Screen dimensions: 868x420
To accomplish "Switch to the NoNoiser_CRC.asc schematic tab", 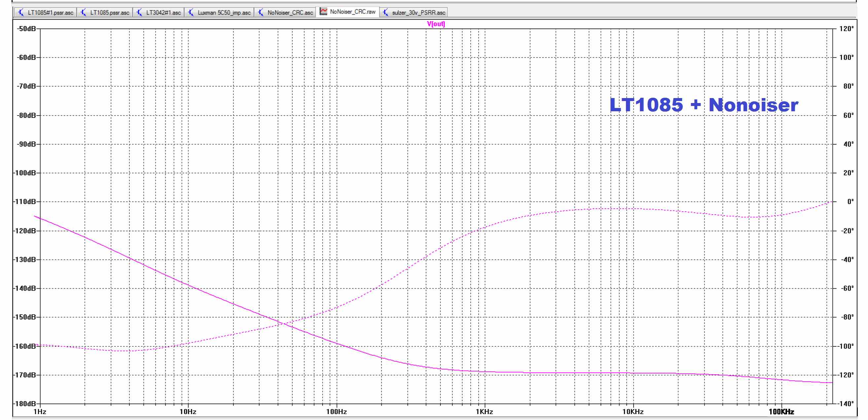I will [285, 13].
